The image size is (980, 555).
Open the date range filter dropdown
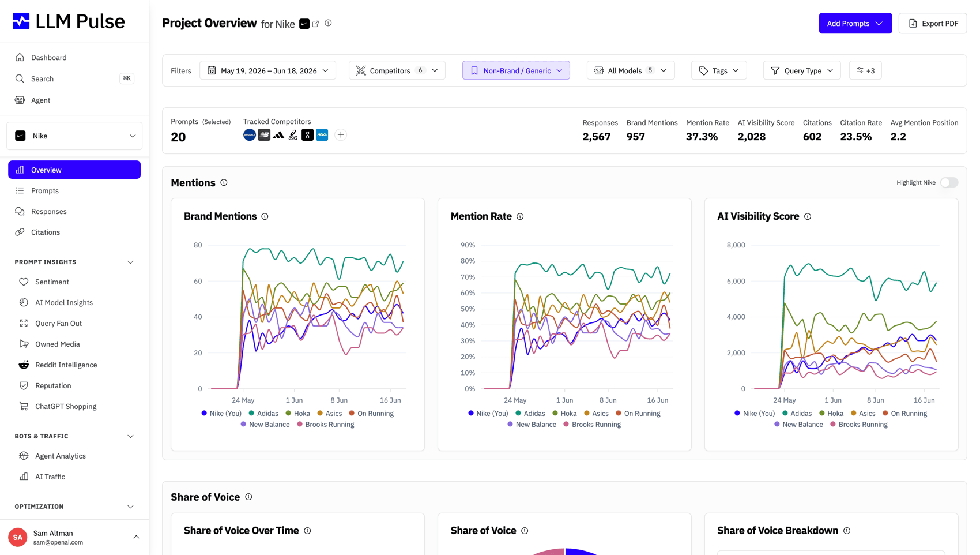pos(267,70)
